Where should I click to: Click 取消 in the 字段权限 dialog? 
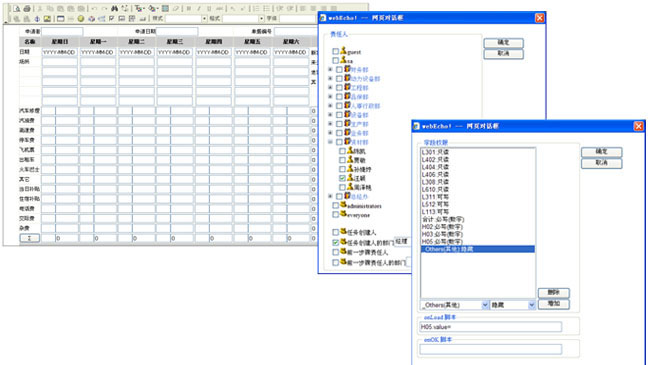click(601, 163)
